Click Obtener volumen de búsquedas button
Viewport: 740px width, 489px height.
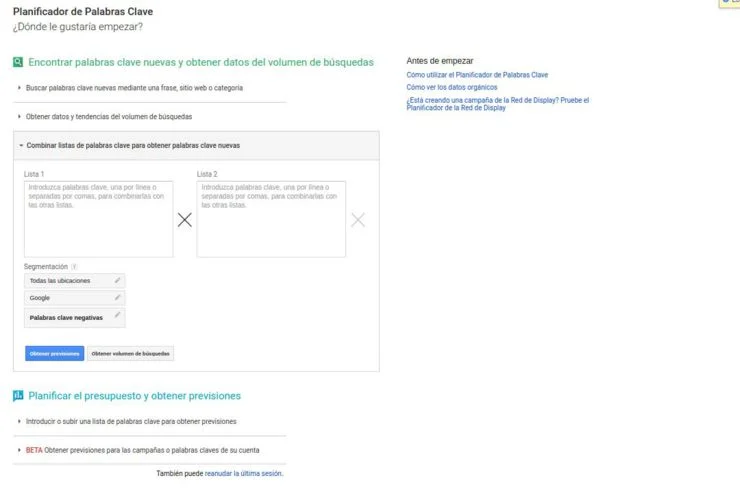pos(131,353)
